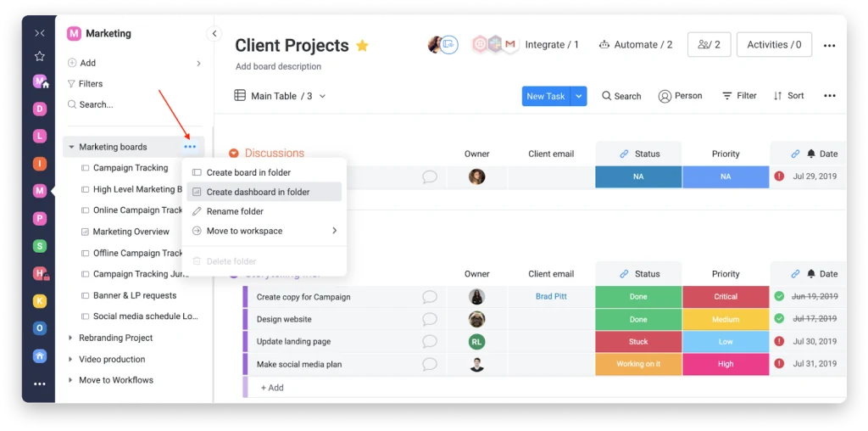Open the more options dots in the left rail

click(39, 383)
